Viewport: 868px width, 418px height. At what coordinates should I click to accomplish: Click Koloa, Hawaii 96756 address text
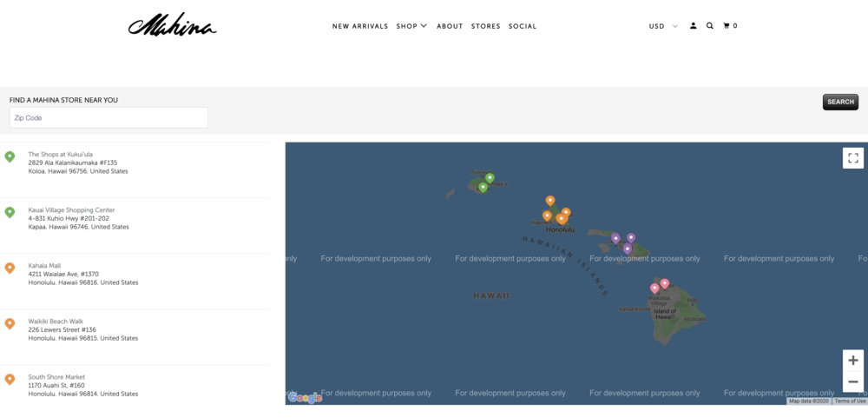click(x=78, y=171)
